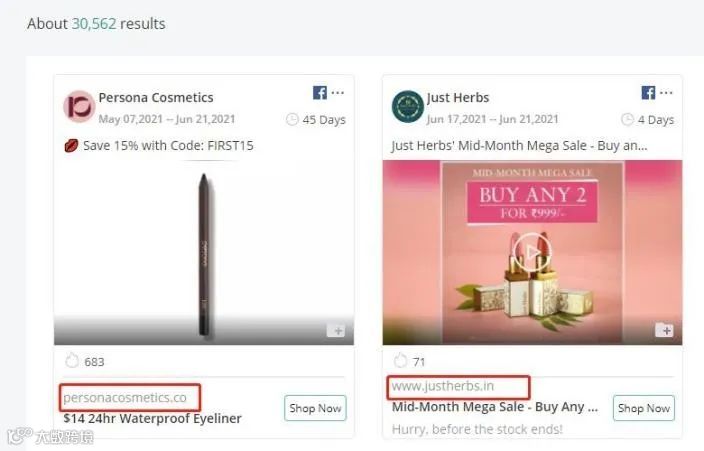Save Just Herbs ad using folder plus icon
This screenshot has height=451, width=704.
(664, 330)
